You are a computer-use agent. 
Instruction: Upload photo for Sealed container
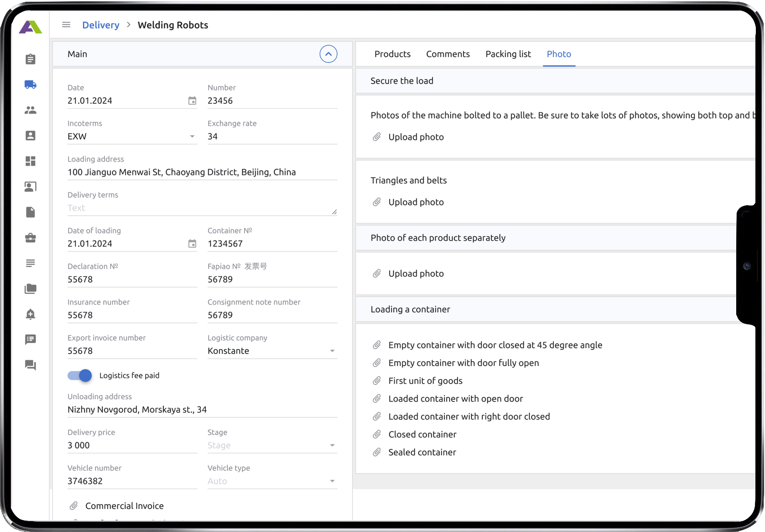pos(422,453)
